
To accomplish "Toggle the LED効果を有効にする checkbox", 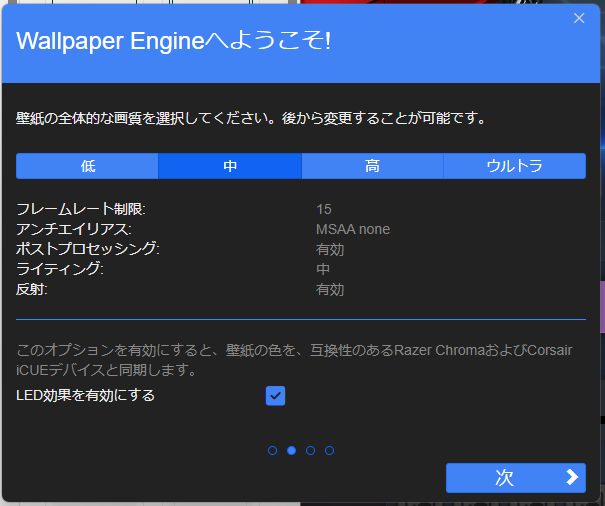I will (x=275, y=396).
